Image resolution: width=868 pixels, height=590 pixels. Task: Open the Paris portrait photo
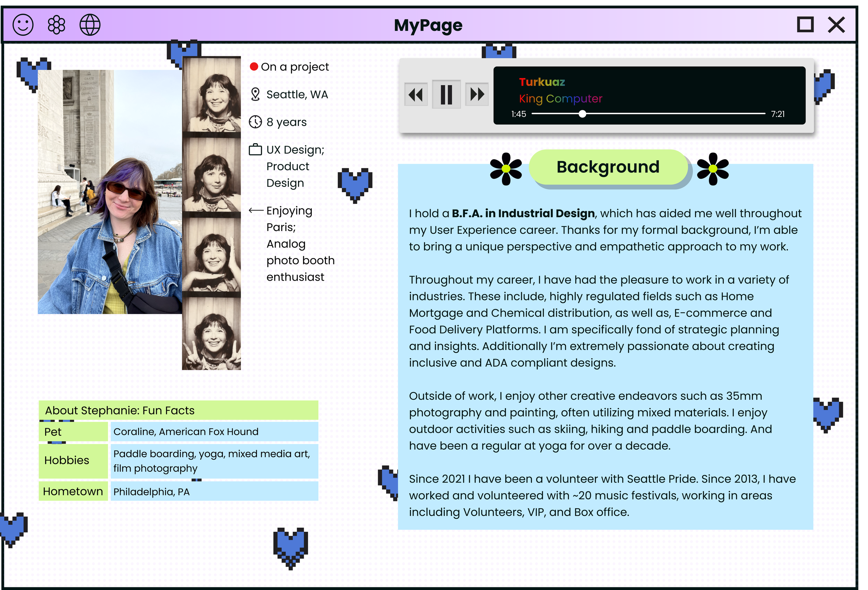pyautogui.click(x=110, y=192)
